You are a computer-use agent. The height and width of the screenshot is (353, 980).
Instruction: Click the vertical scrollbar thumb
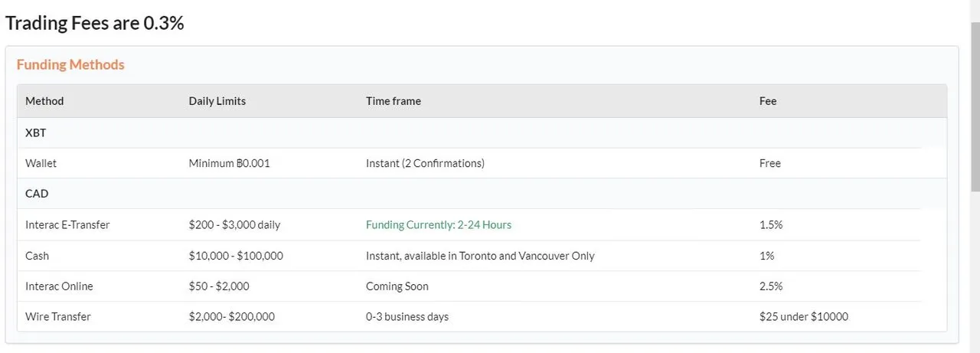[x=975, y=107]
